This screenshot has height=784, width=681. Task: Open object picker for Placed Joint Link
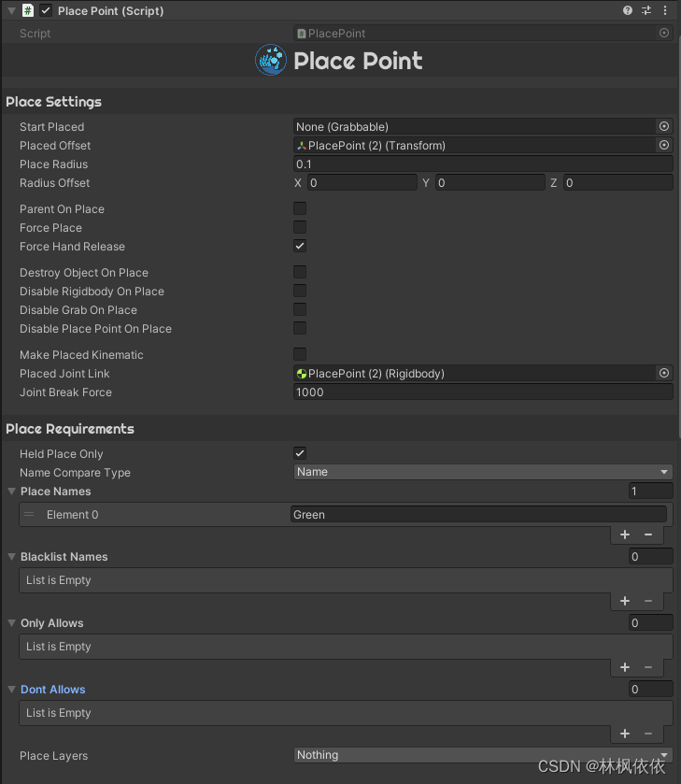click(664, 373)
